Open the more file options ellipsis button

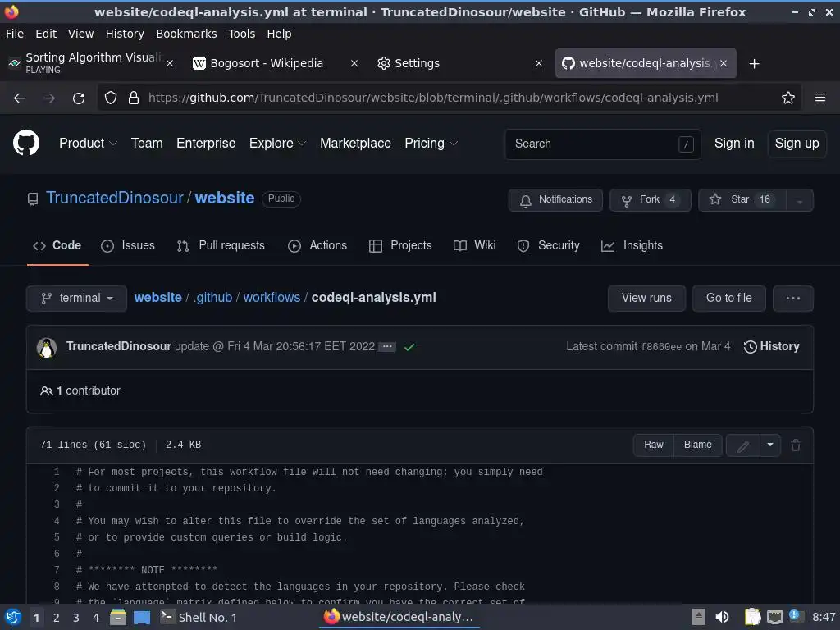pyautogui.click(x=793, y=299)
